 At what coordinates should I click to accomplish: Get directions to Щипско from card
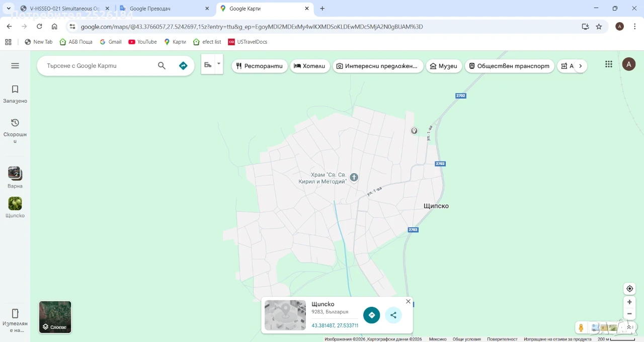pyautogui.click(x=372, y=315)
